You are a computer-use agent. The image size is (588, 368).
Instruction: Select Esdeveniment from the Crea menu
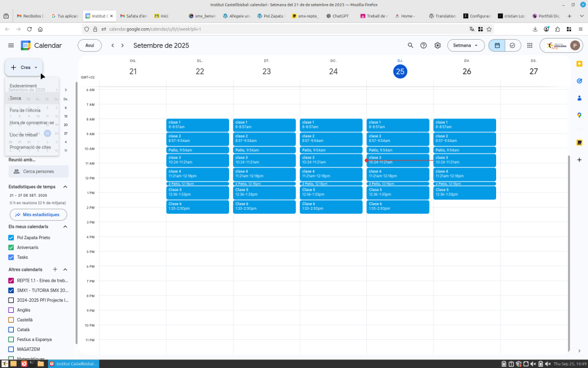pyautogui.click(x=24, y=86)
